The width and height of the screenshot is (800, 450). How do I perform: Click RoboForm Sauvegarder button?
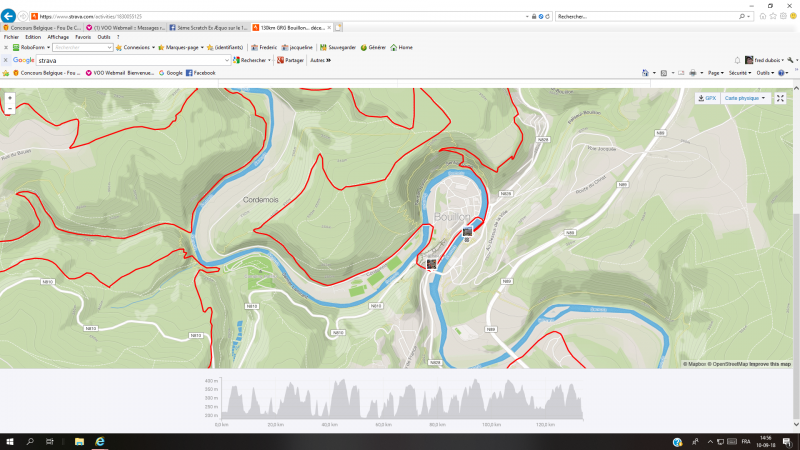pyautogui.click(x=338, y=47)
